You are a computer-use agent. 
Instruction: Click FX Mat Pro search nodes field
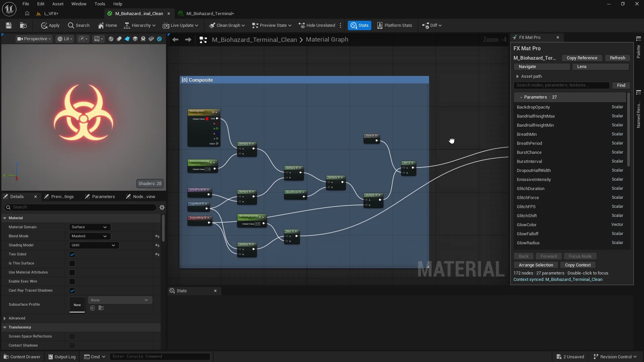tap(561, 85)
